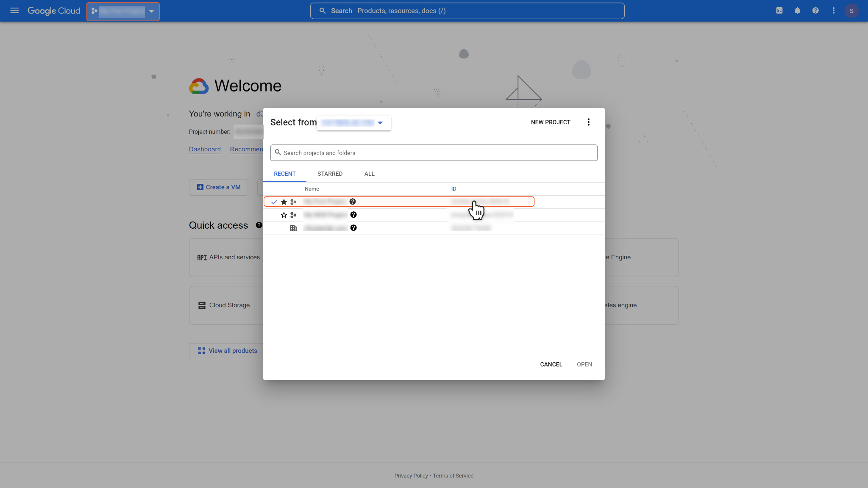The width and height of the screenshot is (868, 488).
Task: Click the NEW PROJECT button
Action: tap(551, 122)
